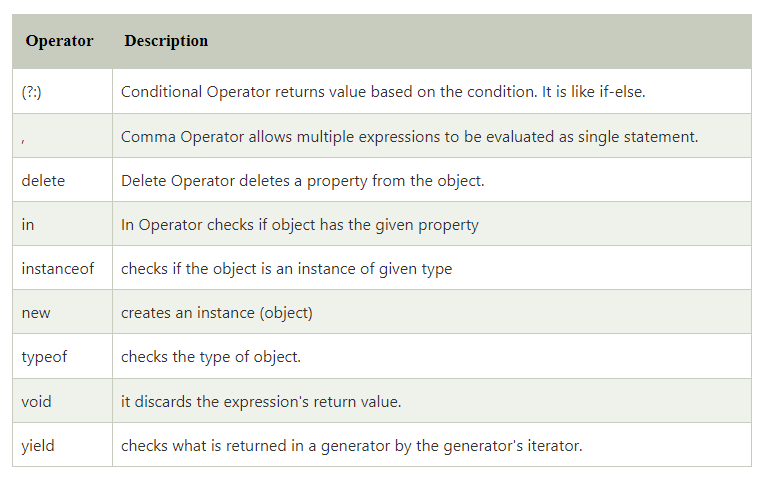Image resolution: width=763 pixels, height=479 pixels.
Task: Click the generator's iterator description text
Action: coord(351,445)
